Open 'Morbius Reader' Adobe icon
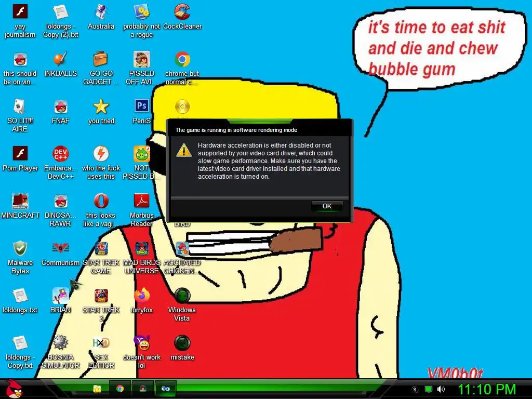 click(x=141, y=201)
